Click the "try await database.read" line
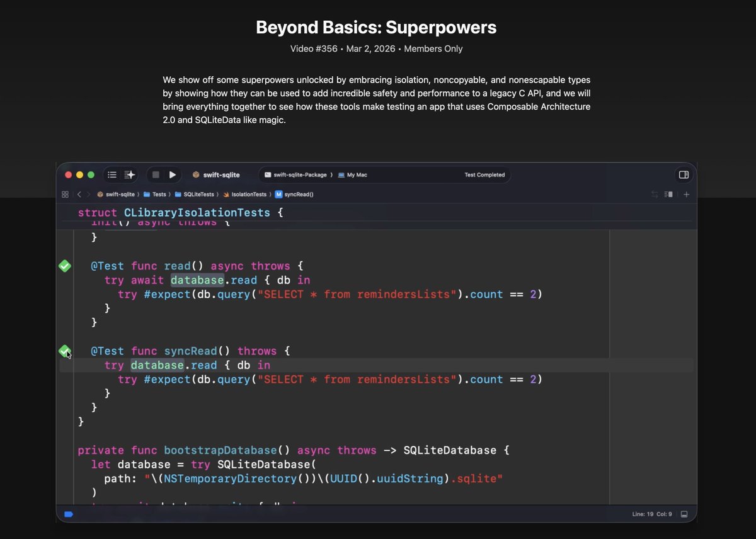The width and height of the screenshot is (756, 539). pyautogui.click(x=207, y=280)
